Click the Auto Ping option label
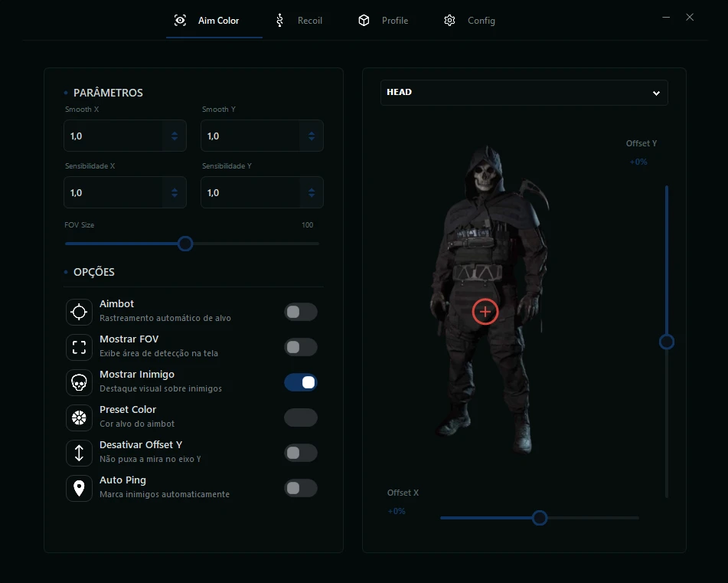The image size is (728, 583). click(122, 480)
